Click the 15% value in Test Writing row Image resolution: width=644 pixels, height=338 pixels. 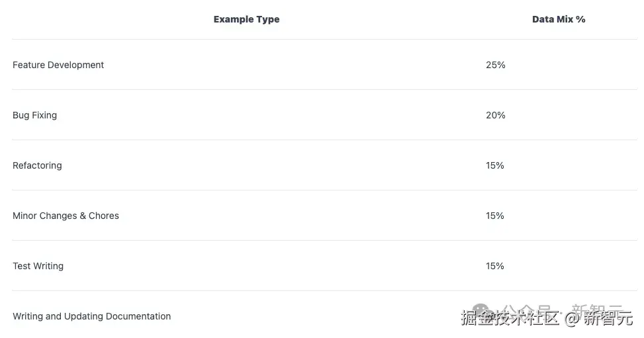(x=495, y=266)
